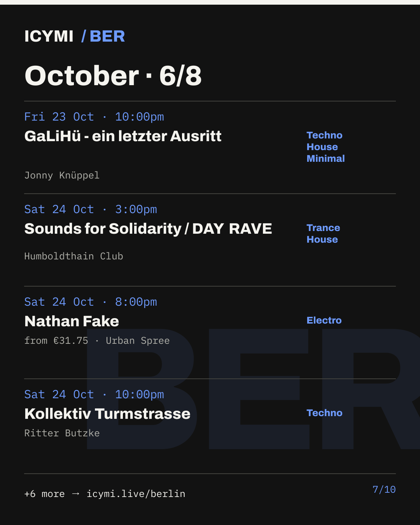Click Ritter Butzke venue name
Viewport: 420px width, 525px height.
pos(62,433)
